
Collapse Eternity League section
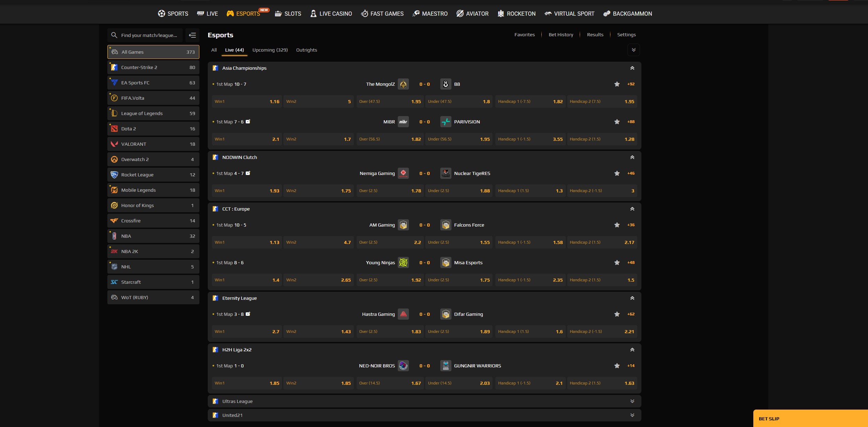pyautogui.click(x=632, y=298)
